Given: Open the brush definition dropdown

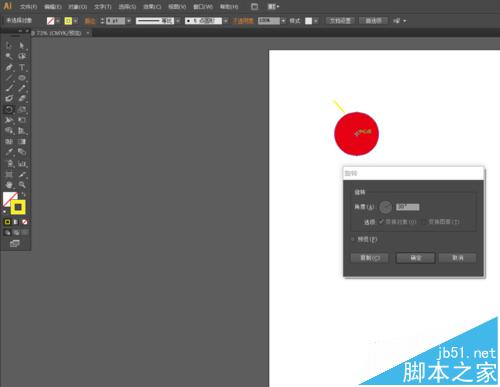Looking at the screenshot, I should pyautogui.click(x=226, y=21).
